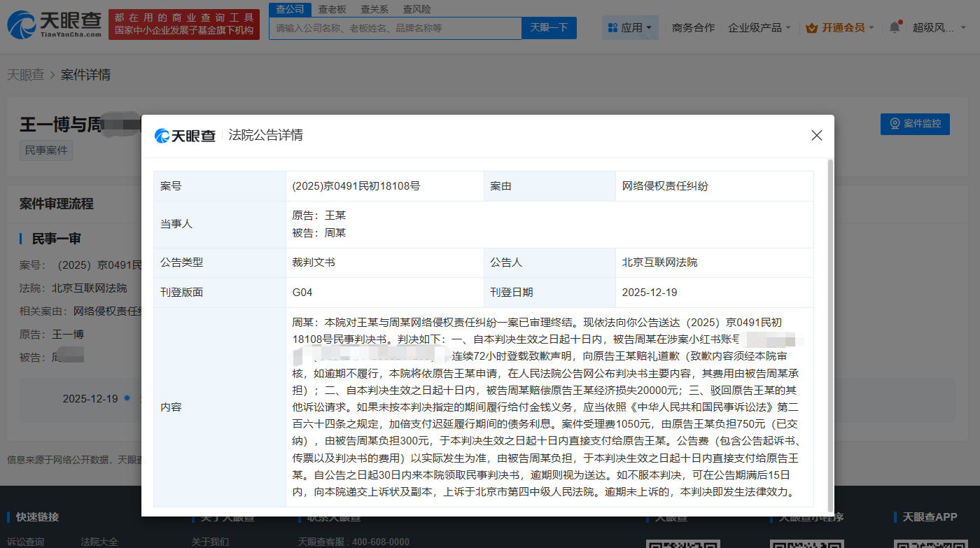Switch to the 查风险 search mode

[x=416, y=9]
